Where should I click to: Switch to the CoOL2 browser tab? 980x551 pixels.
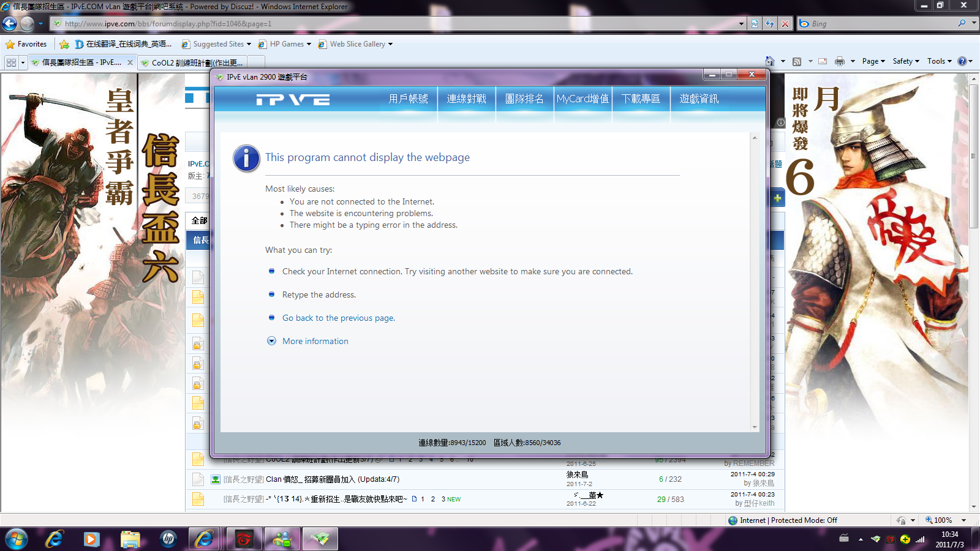[x=197, y=62]
